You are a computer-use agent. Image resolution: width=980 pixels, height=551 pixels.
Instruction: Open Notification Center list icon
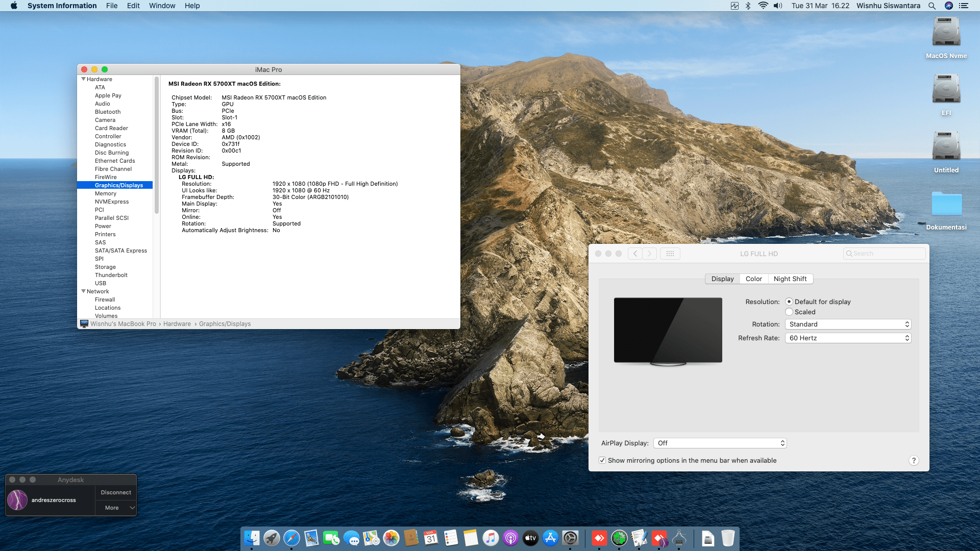point(964,6)
